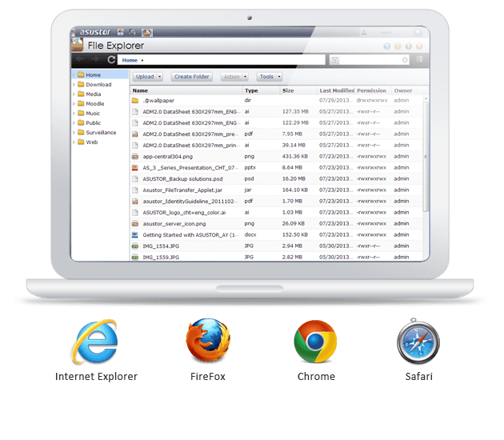The height and width of the screenshot is (440, 504).
Task: Sort by the Name column header
Action: click(x=186, y=90)
